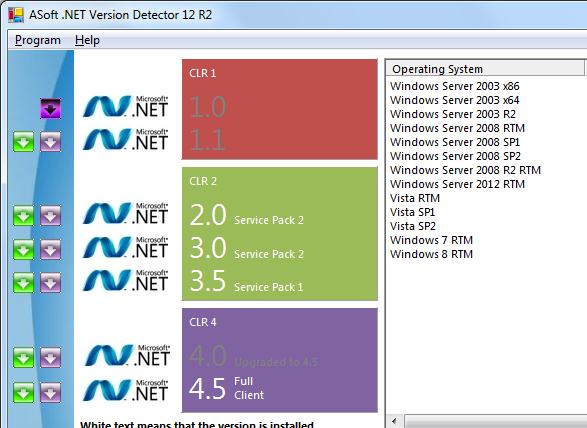Click the Microsoft .NET logo beside version 3.0
Image resolution: width=587 pixels, height=428 pixels.
click(125, 247)
